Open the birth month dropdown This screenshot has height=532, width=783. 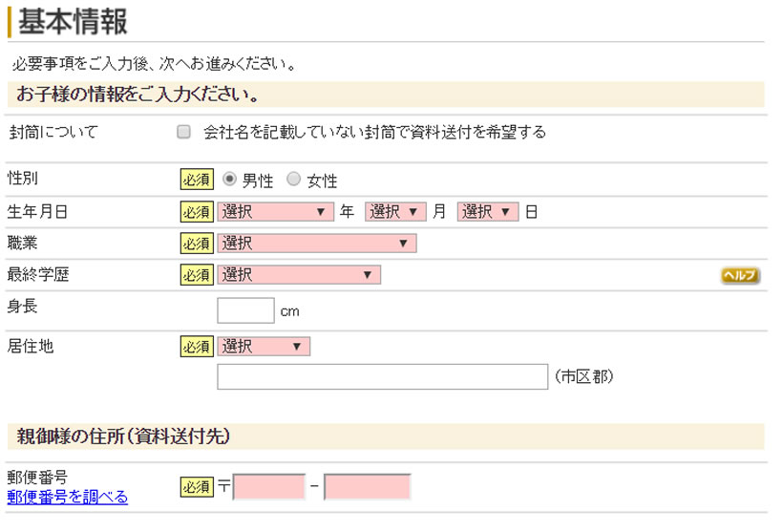tap(394, 212)
